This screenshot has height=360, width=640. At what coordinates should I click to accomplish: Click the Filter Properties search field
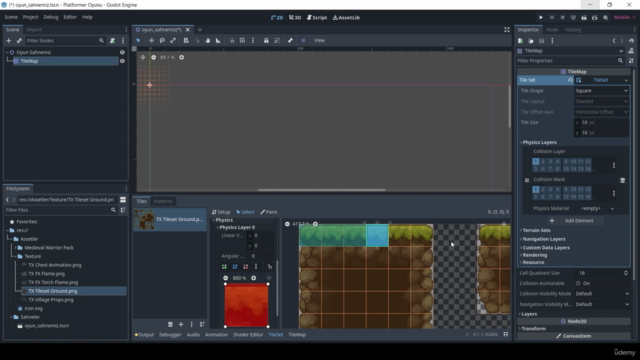pos(570,61)
